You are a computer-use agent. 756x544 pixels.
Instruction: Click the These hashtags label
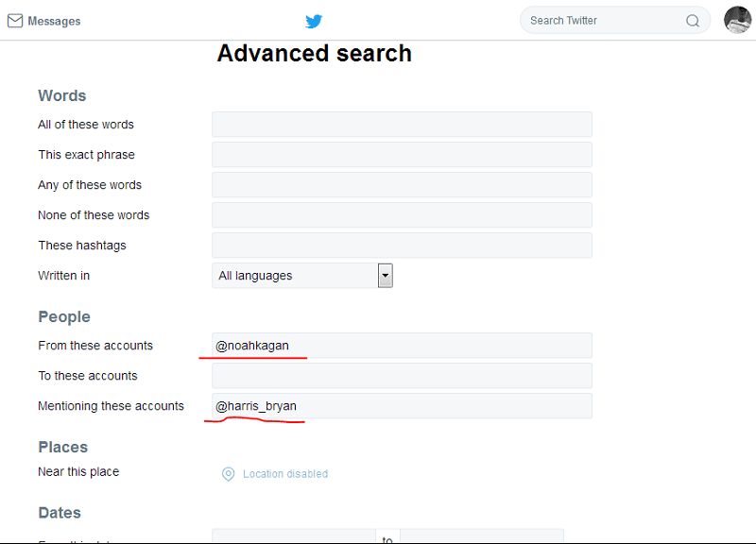[x=82, y=246]
